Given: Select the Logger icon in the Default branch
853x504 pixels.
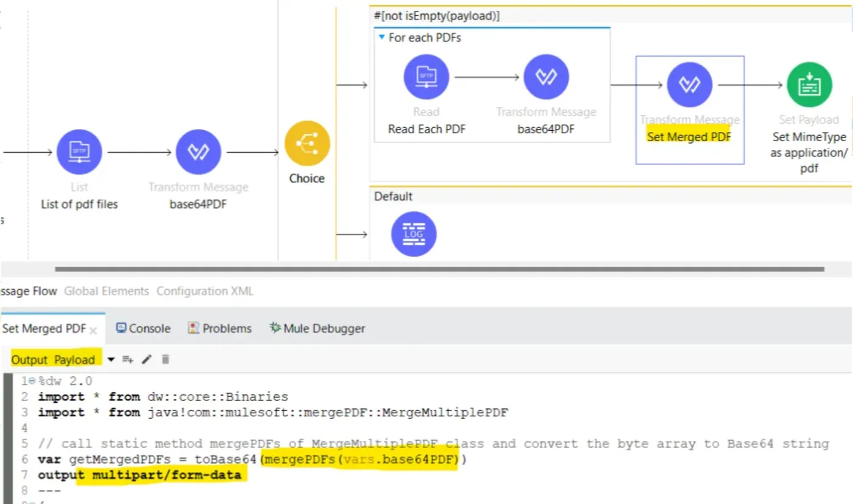Looking at the screenshot, I should pyautogui.click(x=414, y=234).
